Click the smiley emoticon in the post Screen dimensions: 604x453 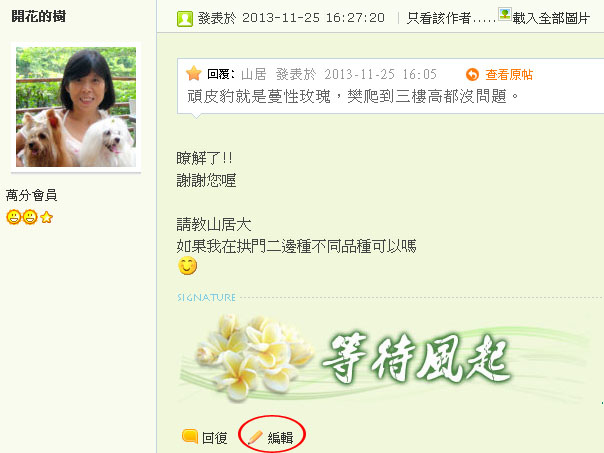tap(187, 266)
